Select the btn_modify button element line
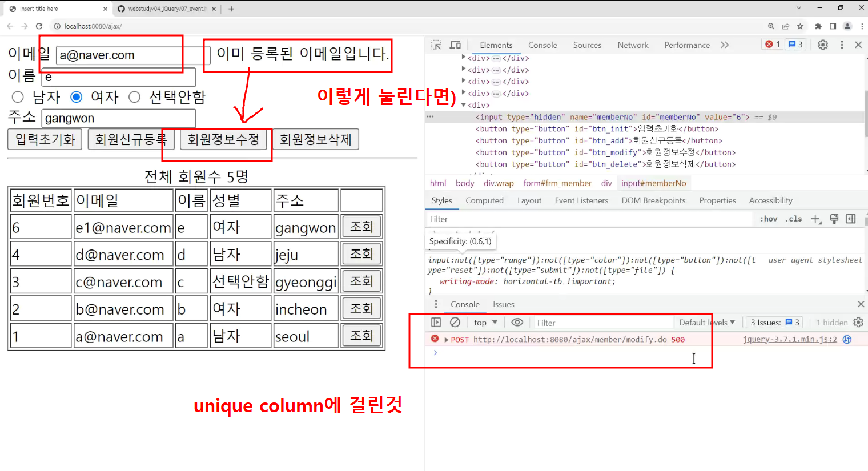Viewport: 868px width, 471px height. click(x=605, y=152)
